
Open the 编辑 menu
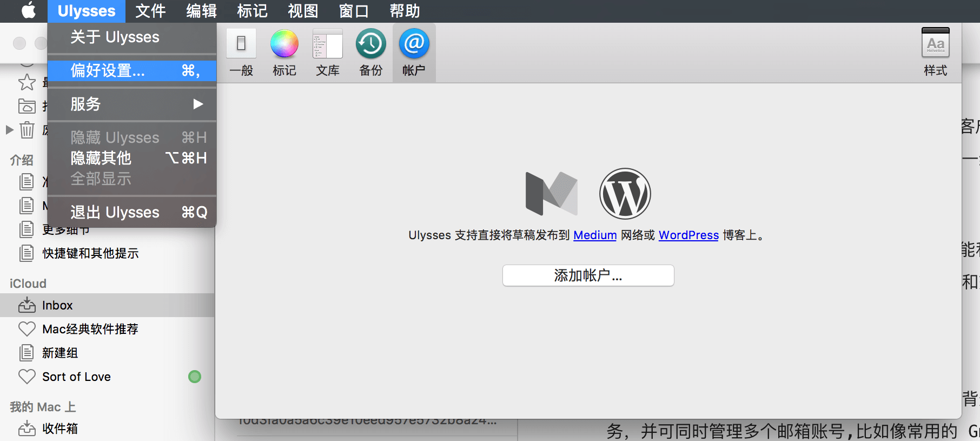201,11
